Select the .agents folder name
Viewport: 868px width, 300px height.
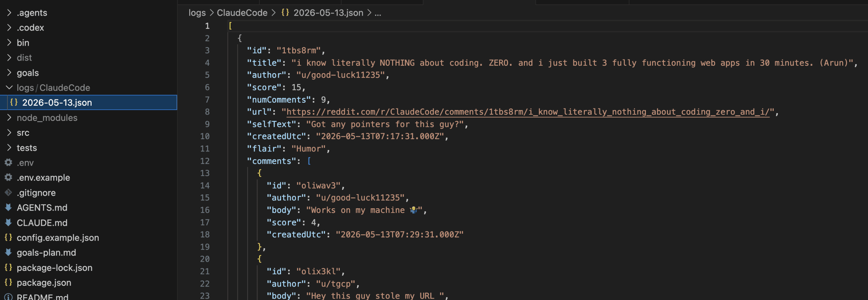pyautogui.click(x=32, y=13)
